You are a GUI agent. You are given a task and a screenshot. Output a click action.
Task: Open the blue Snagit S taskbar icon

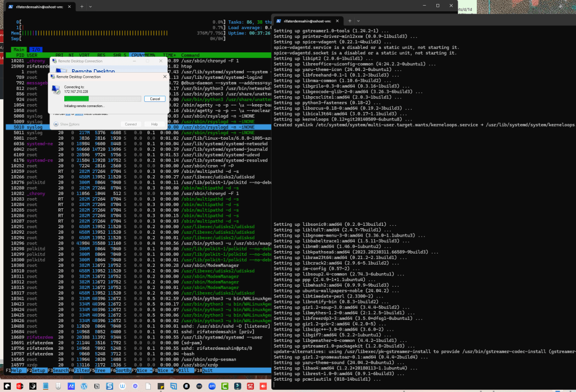[109, 386]
